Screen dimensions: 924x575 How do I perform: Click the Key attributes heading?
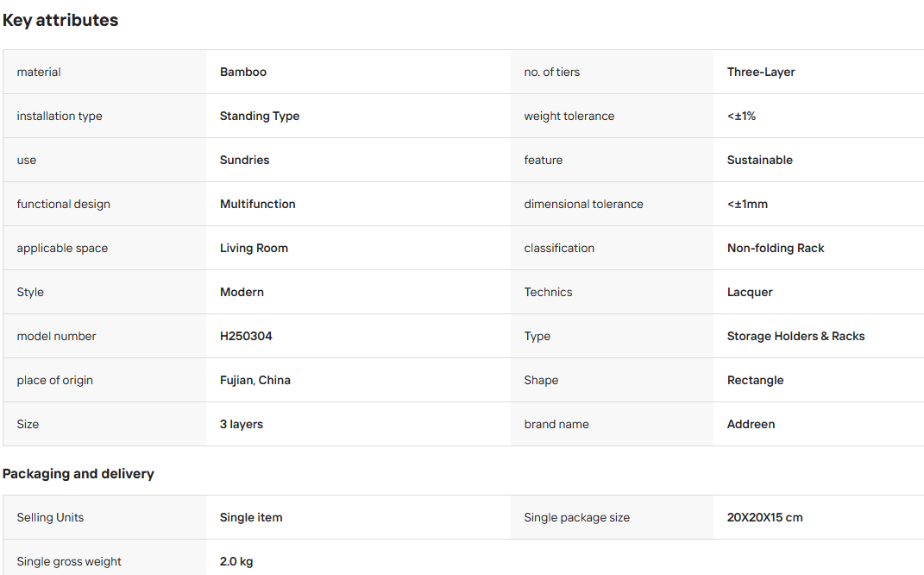pos(60,20)
